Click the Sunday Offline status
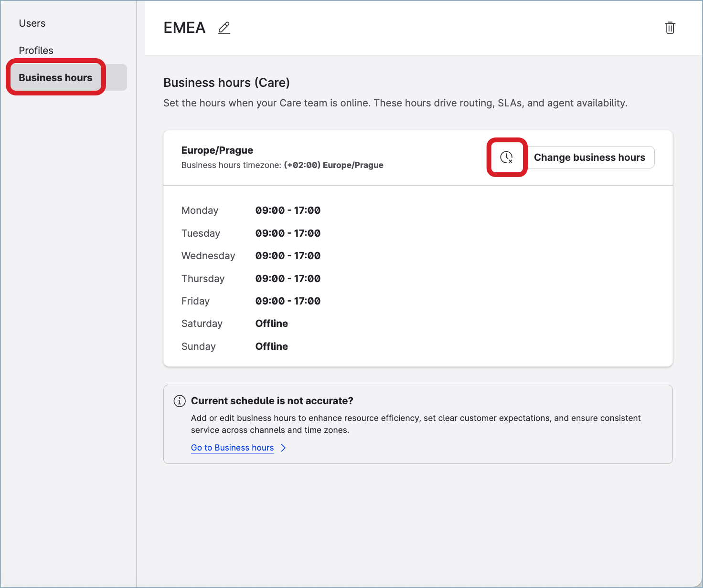703x588 pixels. pyautogui.click(x=271, y=346)
